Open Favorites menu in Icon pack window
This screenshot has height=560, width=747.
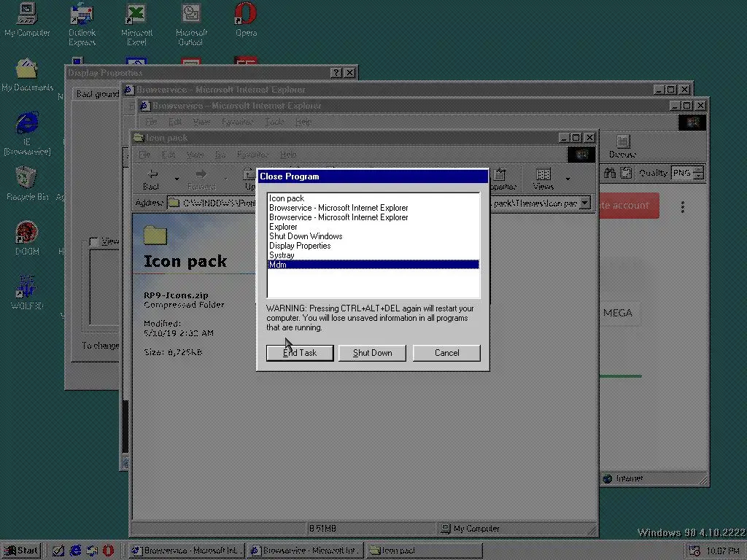pos(252,155)
